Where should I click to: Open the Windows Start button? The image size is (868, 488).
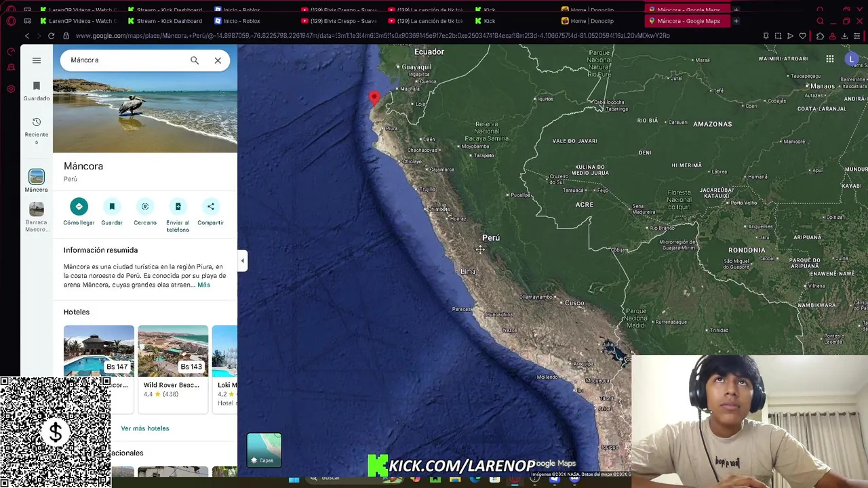tap(294, 479)
